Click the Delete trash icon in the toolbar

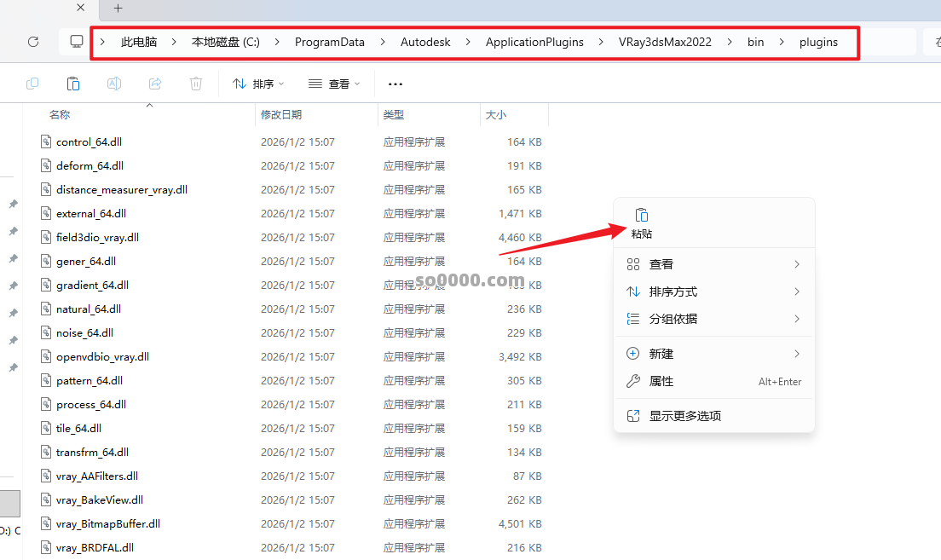[196, 83]
